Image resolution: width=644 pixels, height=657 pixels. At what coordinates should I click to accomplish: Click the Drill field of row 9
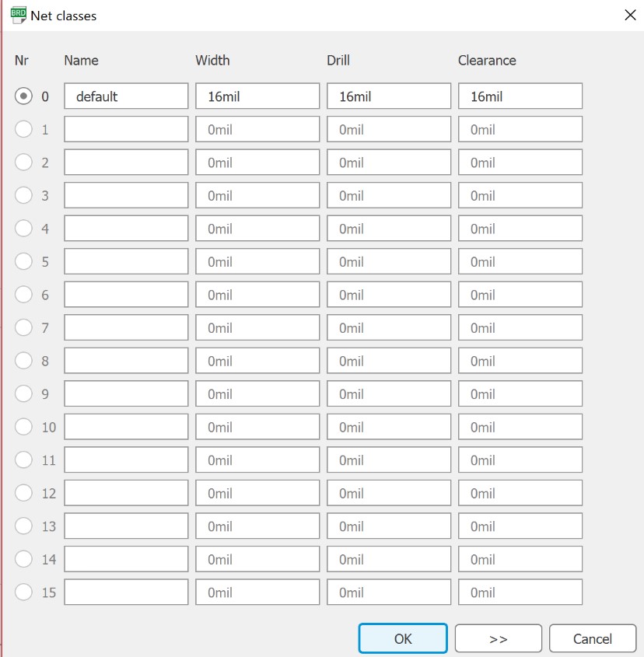click(389, 394)
